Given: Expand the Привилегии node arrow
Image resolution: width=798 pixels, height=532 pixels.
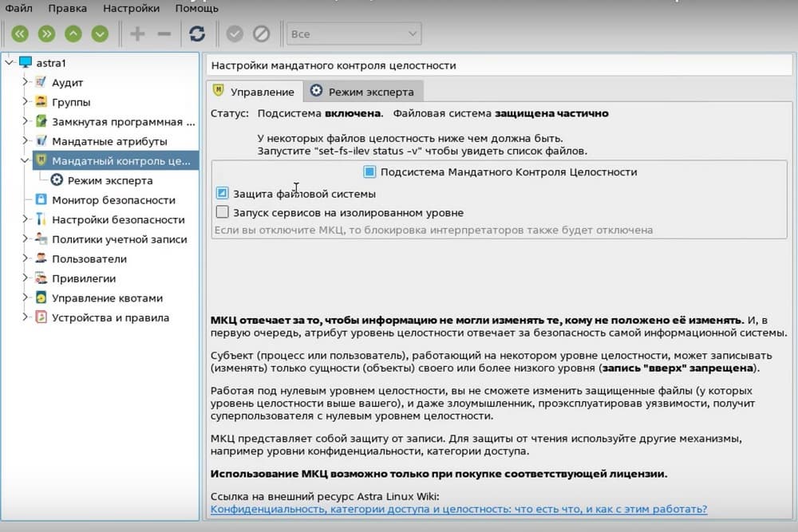Looking at the screenshot, I should (x=25, y=278).
